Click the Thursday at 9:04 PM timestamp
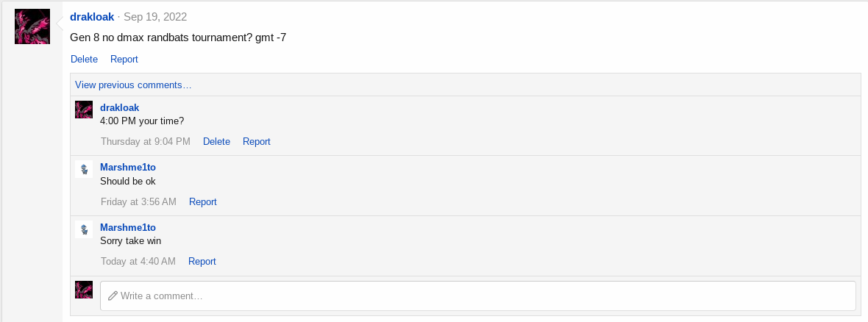This screenshot has width=868, height=322. (x=146, y=142)
